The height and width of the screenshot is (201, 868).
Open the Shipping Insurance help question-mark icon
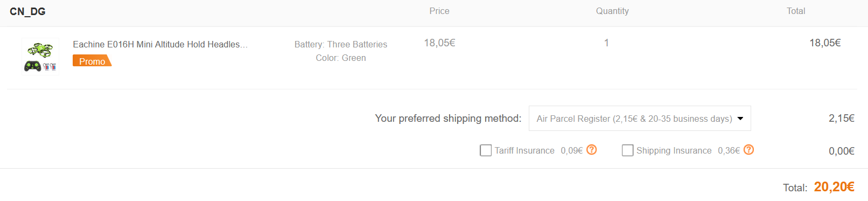[748, 150]
